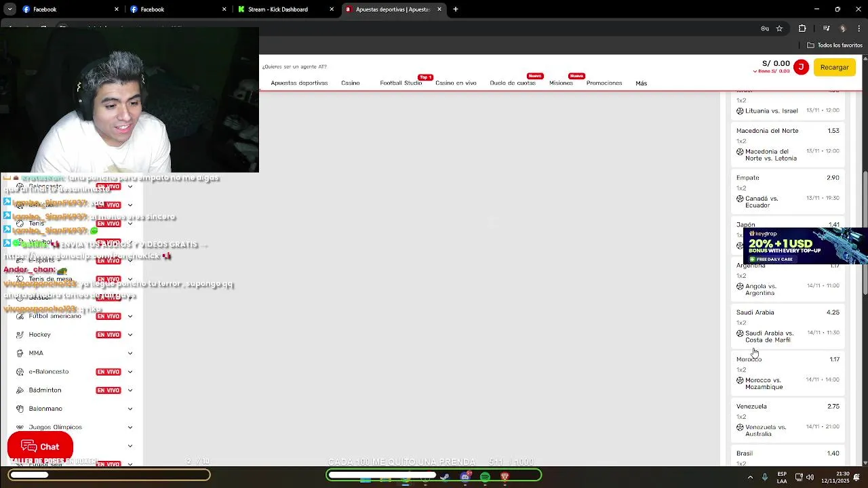Open the Todos los favoritos folder
Screen dimensions: 868x488
click(x=835, y=45)
